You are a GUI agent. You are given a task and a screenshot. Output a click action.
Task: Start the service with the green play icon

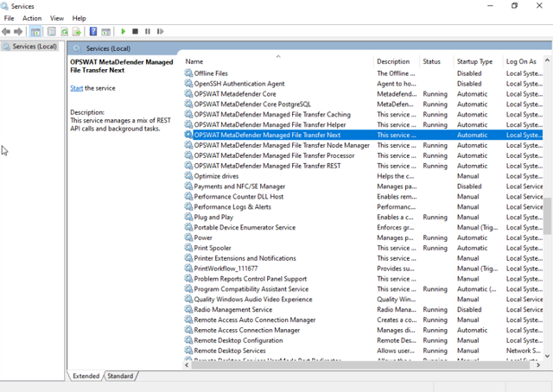pos(123,31)
